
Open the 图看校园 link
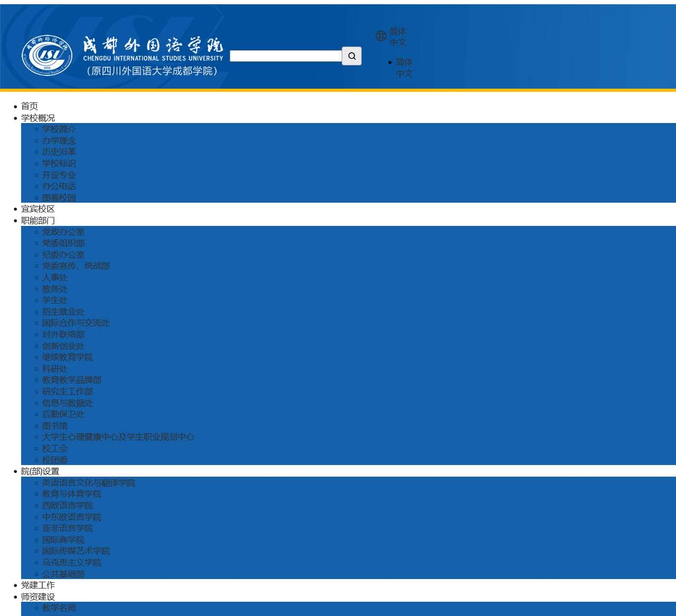[x=59, y=198]
